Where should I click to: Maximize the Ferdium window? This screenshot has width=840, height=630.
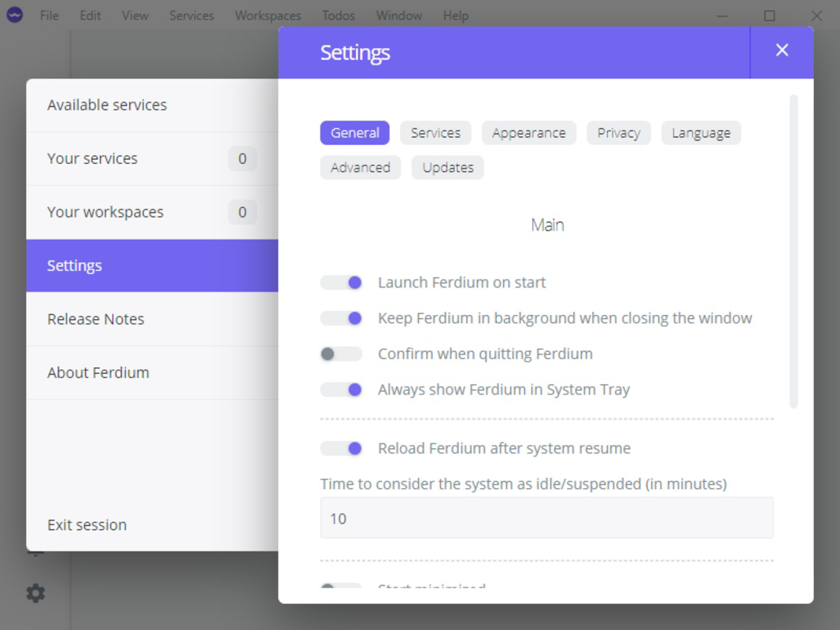click(x=769, y=16)
